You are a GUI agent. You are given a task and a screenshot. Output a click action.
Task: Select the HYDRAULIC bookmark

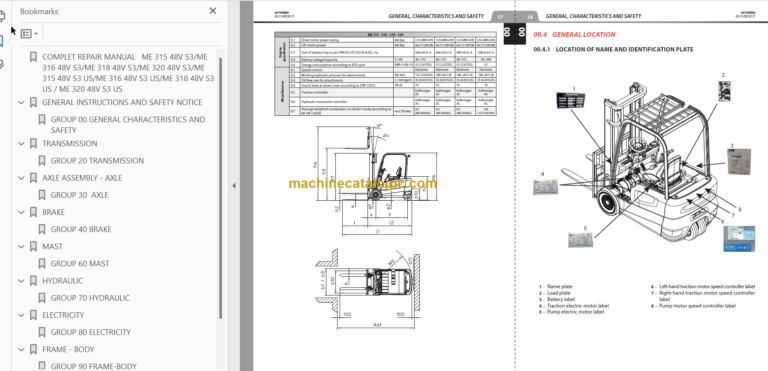tap(63, 281)
